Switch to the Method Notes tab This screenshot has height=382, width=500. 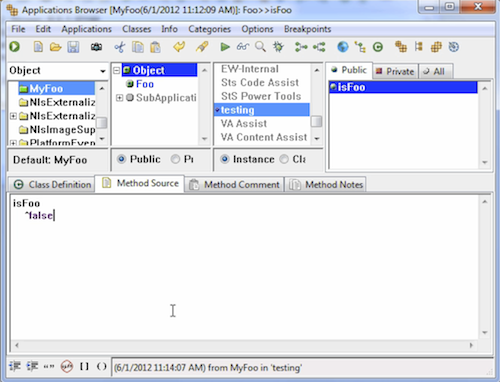point(326,184)
